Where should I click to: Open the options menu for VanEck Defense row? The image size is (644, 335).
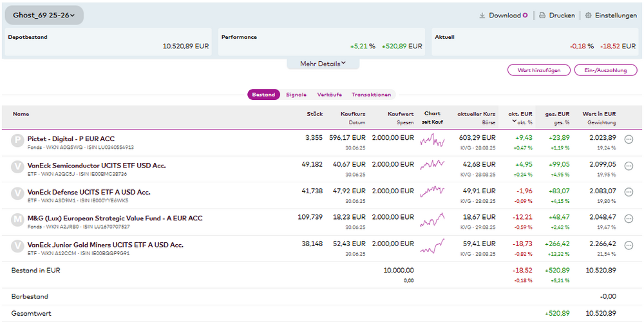[x=629, y=192]
